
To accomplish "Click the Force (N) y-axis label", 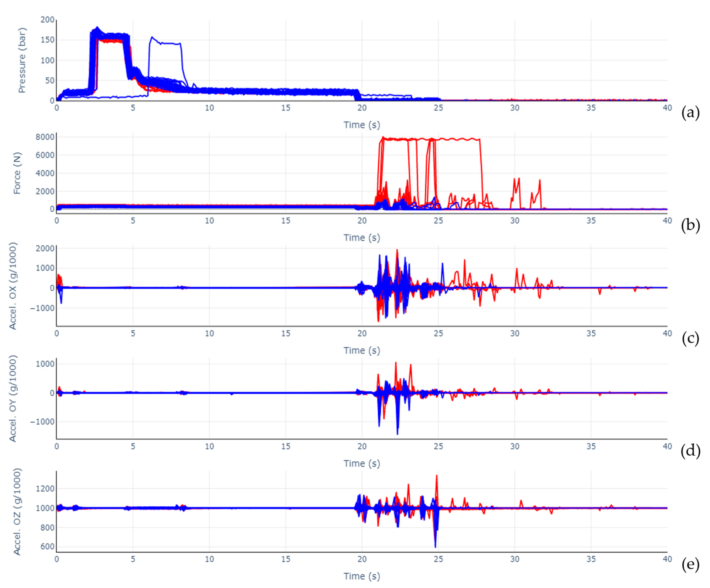I will pos(17,173).
